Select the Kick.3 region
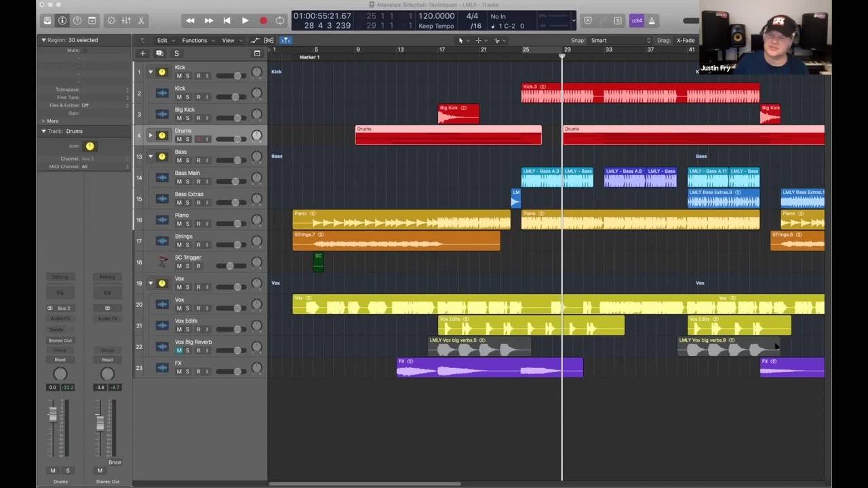The height and width of the screenshot is (488, 868). coord(640,93)
